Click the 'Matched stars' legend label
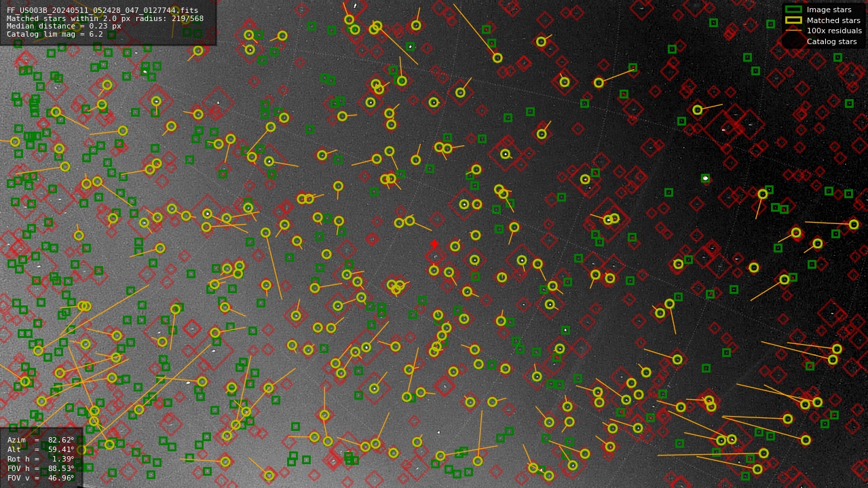Image resolution: width=868 pixels, height=488 pixels. point(833,20)
